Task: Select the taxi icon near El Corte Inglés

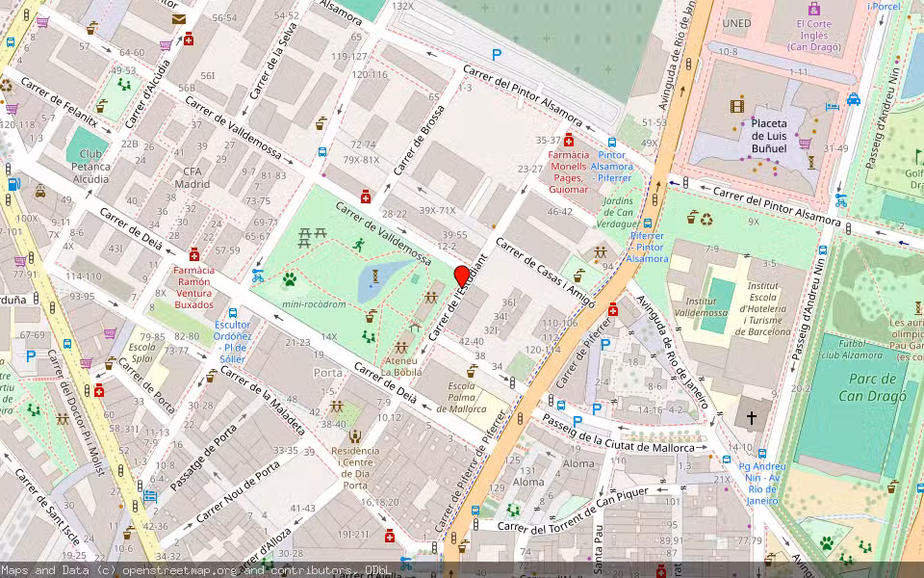Action: tap(854, 99)
